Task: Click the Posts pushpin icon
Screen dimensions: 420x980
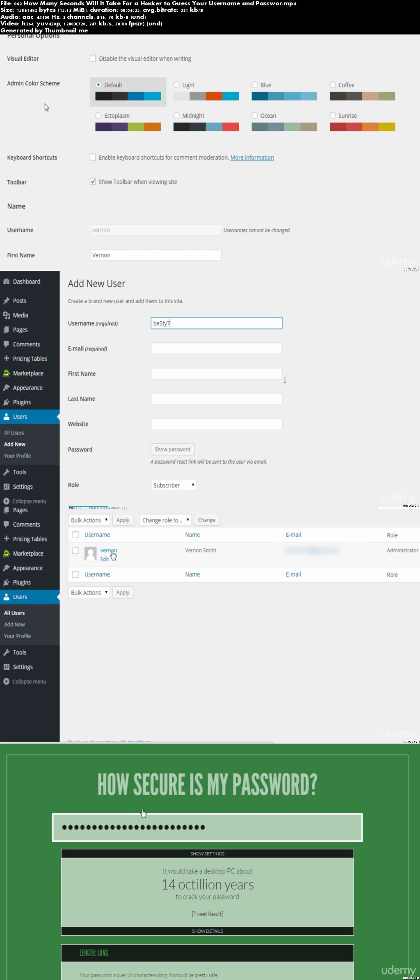Action: click(x=6, y=301)
